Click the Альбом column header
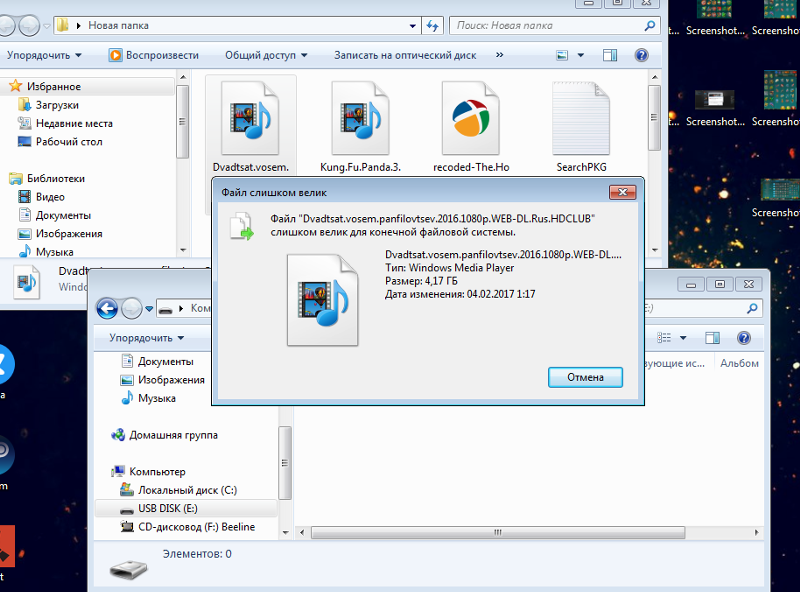This screenshot has width=800, height=592. click(739, 363)
